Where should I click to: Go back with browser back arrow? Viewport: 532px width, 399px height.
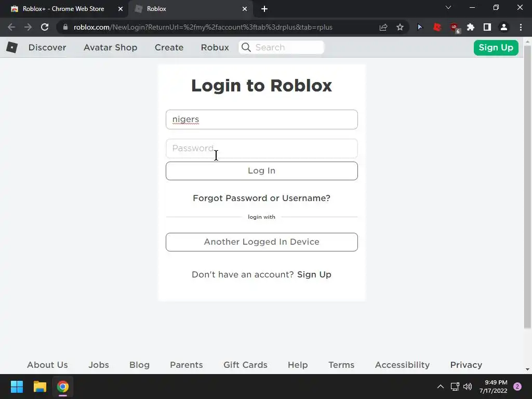[11, 27]
